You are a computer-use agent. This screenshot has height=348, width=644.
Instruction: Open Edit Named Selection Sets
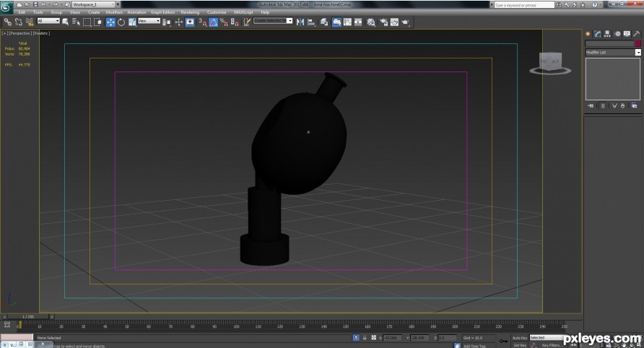246,22
